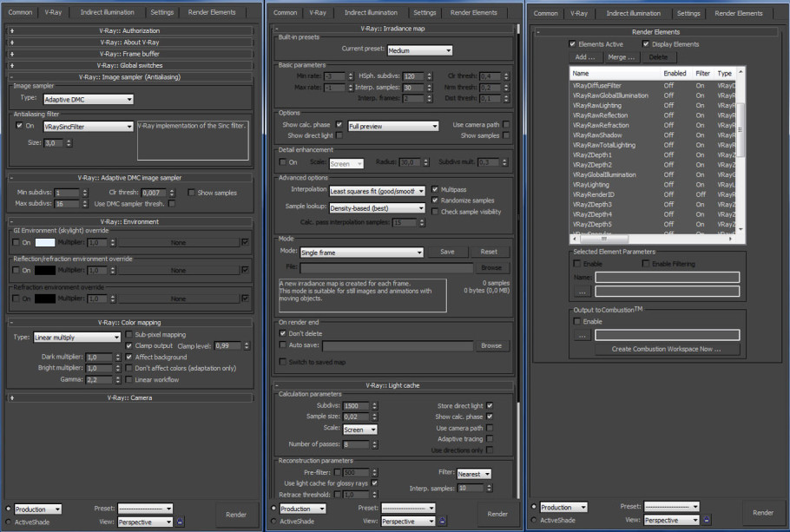The width and height of the screenshot is (790, 532).
Task: Open the Settings tab in the middle panel
Action: tap(425, 13)
